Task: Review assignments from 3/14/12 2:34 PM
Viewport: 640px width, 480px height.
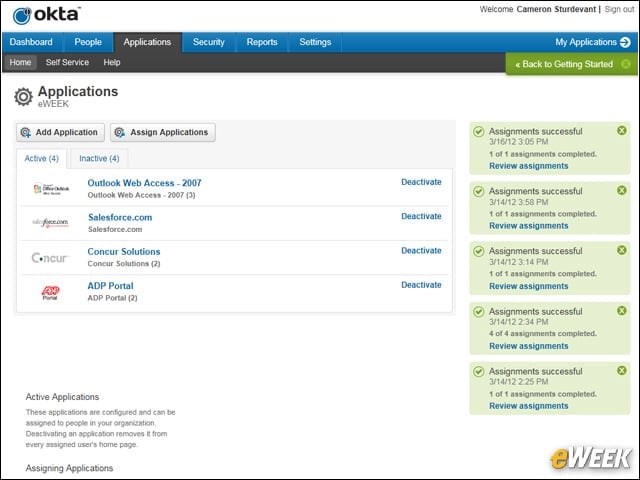Action: tap(529, 346)
